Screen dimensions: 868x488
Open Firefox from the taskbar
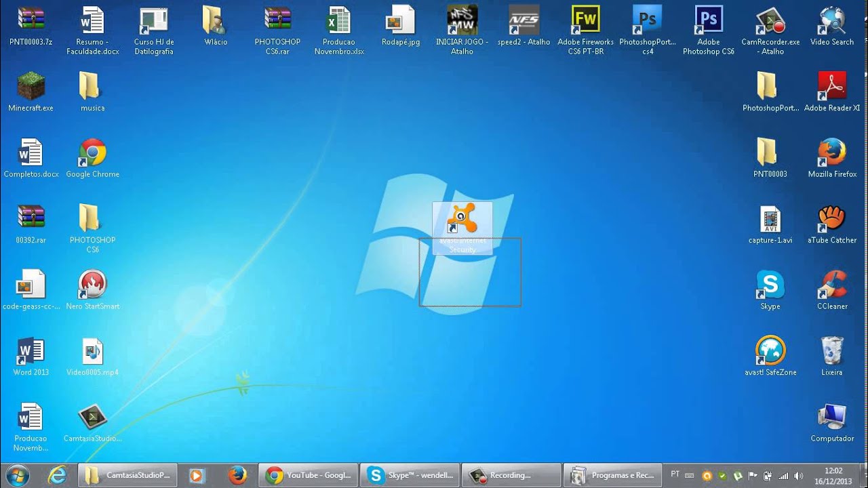[x=237, y=476]
